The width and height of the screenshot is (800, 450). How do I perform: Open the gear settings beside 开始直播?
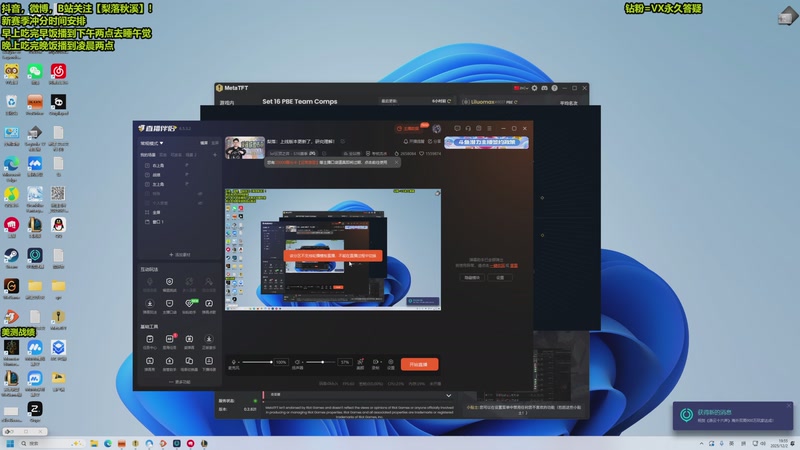tap(391, 362)
